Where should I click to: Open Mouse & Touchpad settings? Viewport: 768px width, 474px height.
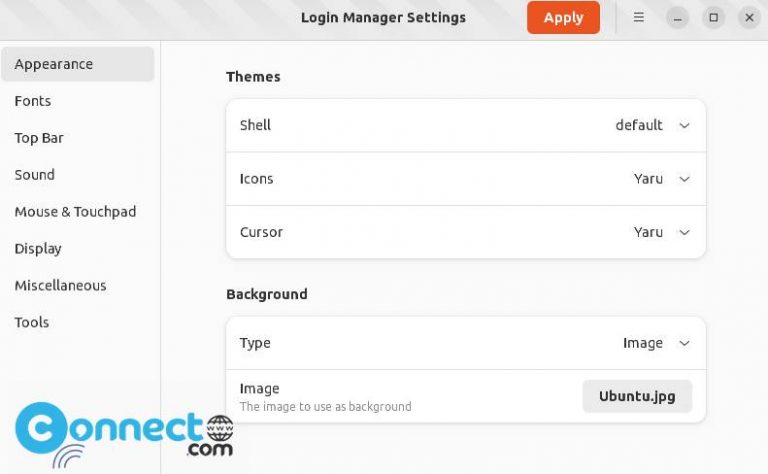click(x=75, y=212)
